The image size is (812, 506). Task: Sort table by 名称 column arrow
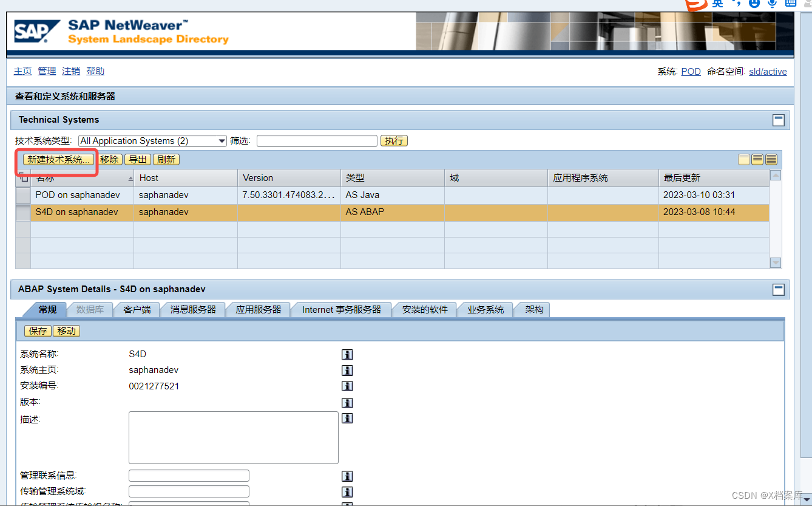point(130,179)
